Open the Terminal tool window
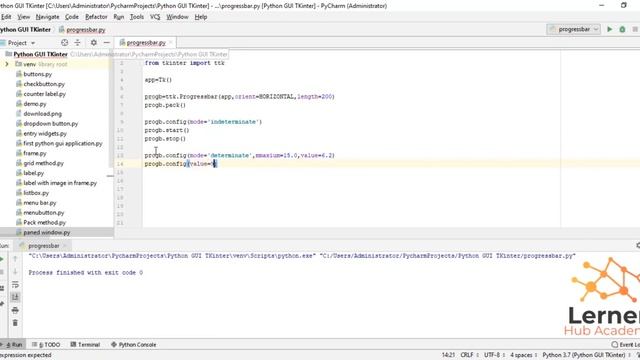The width and height of the screenshot is (640, 360). (85, 344)
